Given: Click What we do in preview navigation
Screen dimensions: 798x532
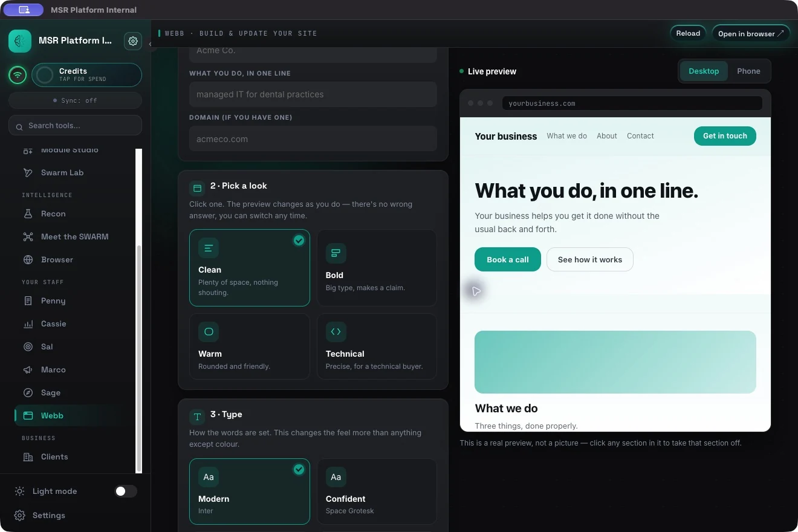Looking at the screenshot, I should (566, 136).
